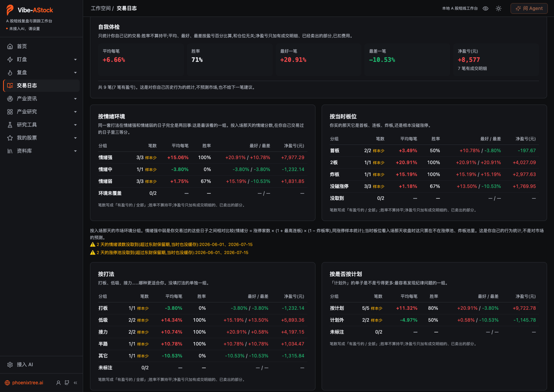Select the 低吸 row label

pos(103,320)
